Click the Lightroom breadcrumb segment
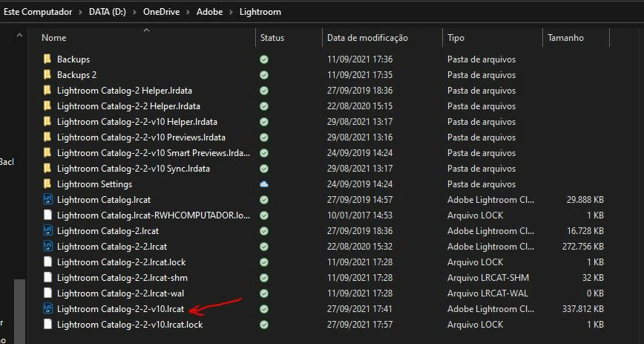This screenshot has width=644, height=344. 260,12
